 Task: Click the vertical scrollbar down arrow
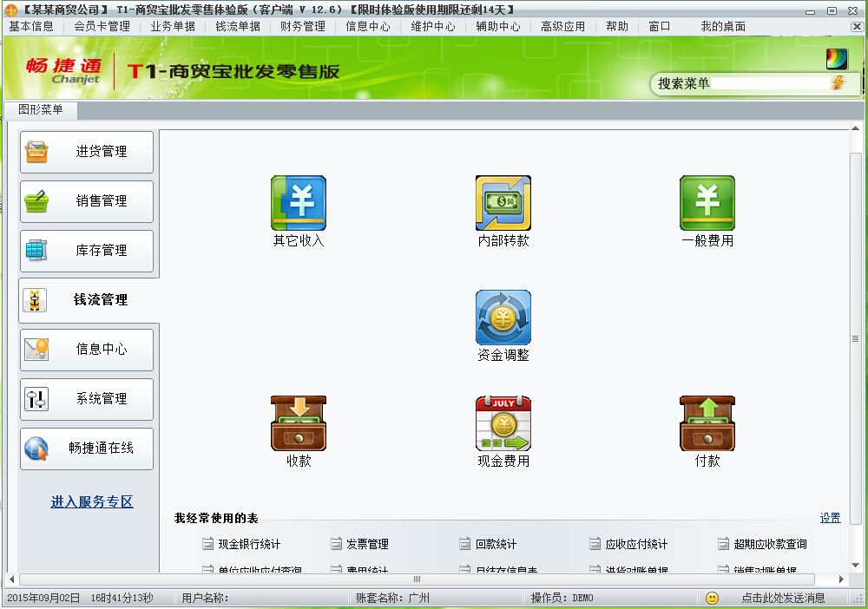coord(855,566)
